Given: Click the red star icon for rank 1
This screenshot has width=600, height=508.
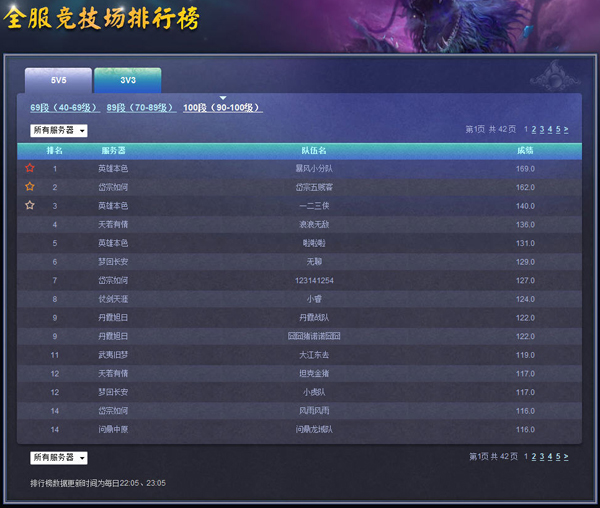Looking at the screenshot, I should (30, 168).
